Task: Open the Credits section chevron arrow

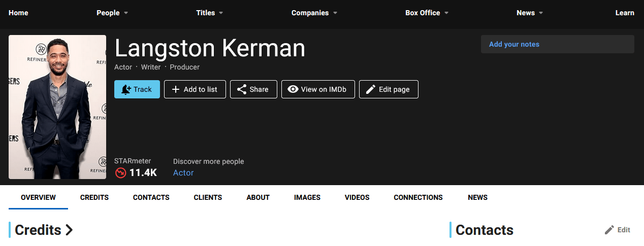Action: [x=70, y=230]
